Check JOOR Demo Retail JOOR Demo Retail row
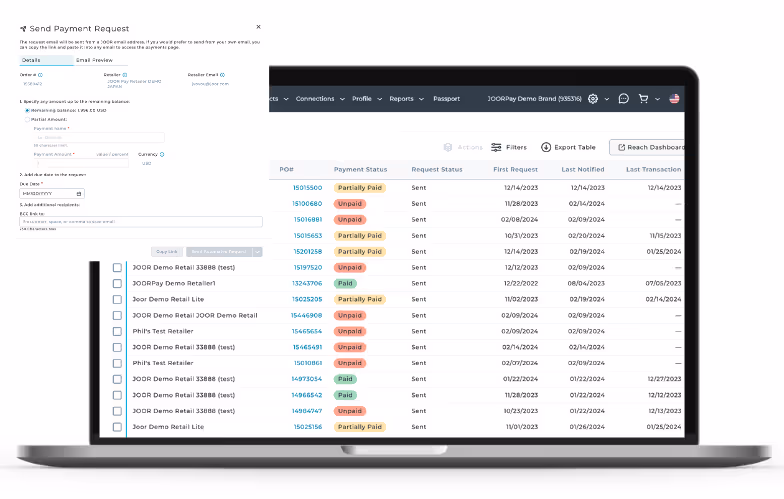 click(x=117, y=316)
